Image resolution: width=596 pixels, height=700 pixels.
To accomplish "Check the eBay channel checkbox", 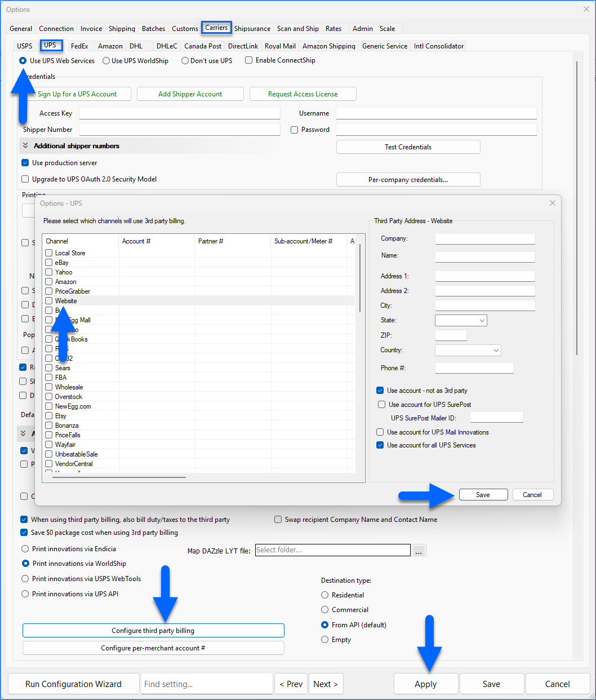I will point(49,263).
